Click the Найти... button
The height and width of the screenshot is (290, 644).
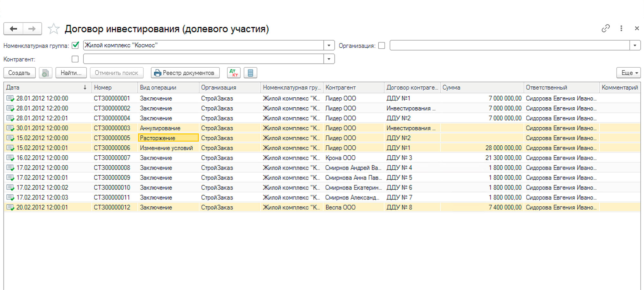point(71,73)
